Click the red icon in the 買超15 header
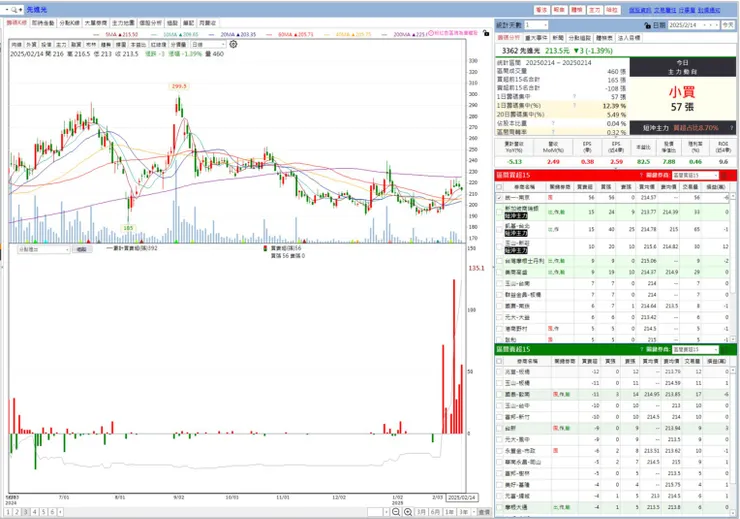 tap(724, 175)
